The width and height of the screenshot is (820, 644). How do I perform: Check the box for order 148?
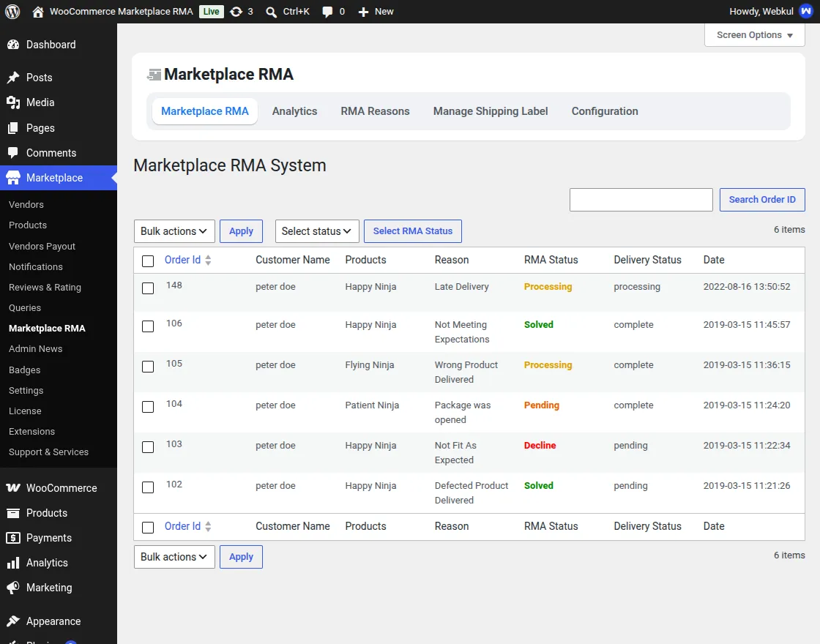148,288
